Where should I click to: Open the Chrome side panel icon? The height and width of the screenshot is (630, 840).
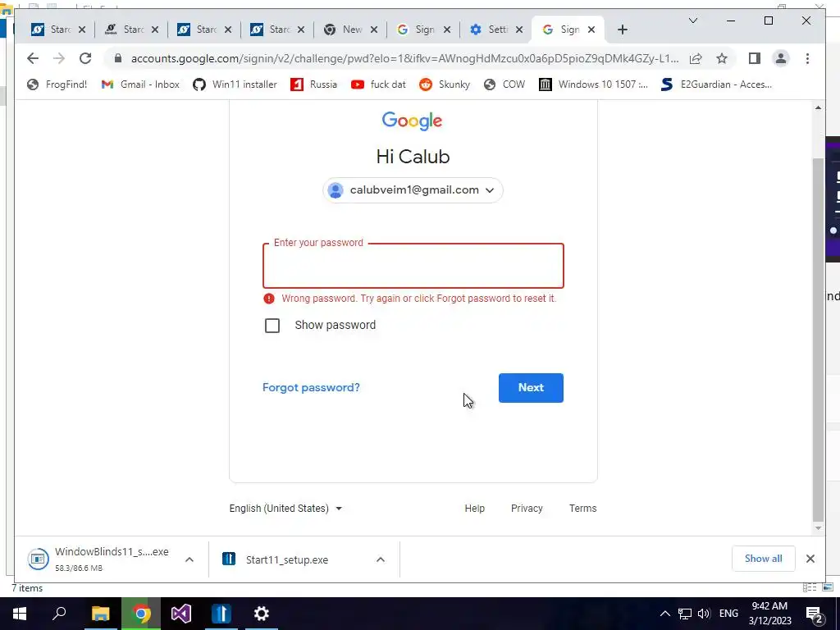(755, 58)
